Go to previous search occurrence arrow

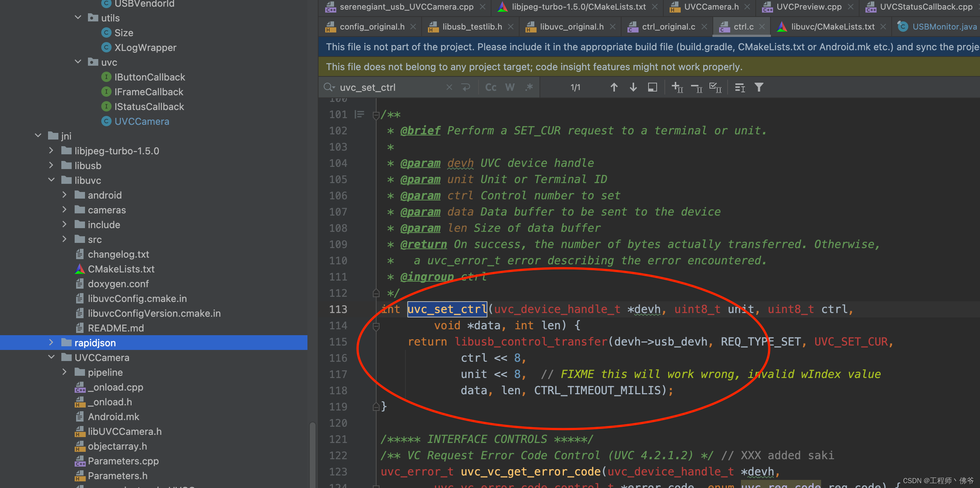(x=614, y=87)
